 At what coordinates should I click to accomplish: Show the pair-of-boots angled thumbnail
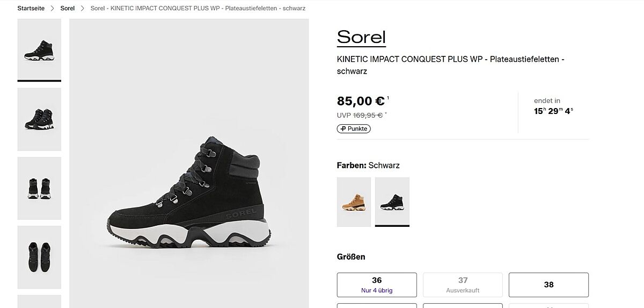(39, 119)
